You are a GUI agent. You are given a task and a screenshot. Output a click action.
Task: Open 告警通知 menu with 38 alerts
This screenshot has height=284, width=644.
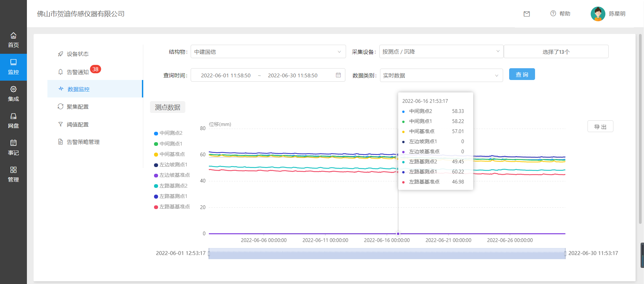click(x=78, y=72)
